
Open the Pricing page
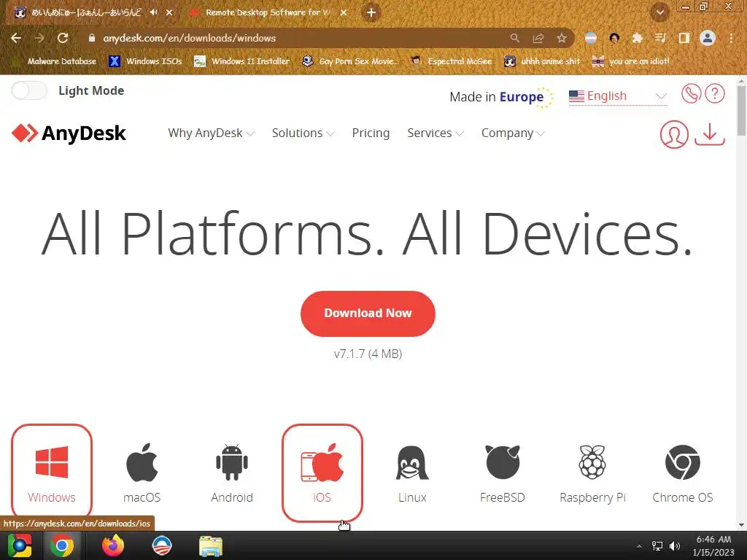click(x=371, y=133)
